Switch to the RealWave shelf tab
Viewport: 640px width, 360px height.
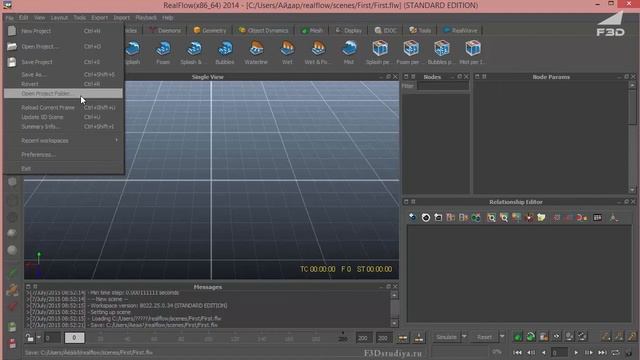tap(460, 31)
